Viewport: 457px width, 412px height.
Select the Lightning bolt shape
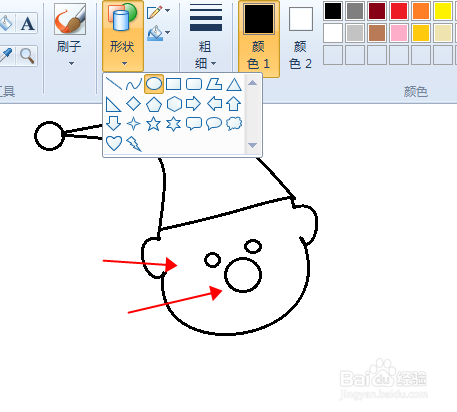[x=134, y=143]
